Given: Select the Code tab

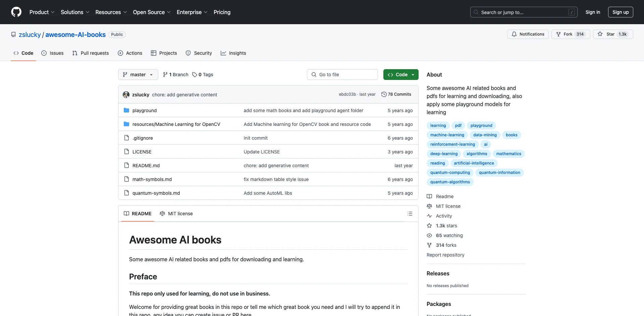Looking at the screenshot, I should 23,53.
